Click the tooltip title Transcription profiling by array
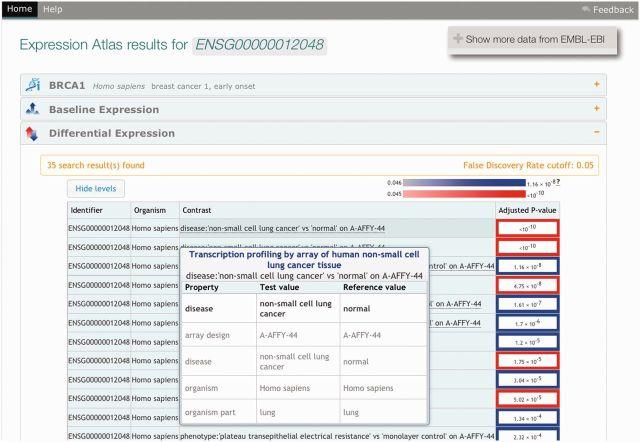The image size is (640, 442). (x=304, y=260)
